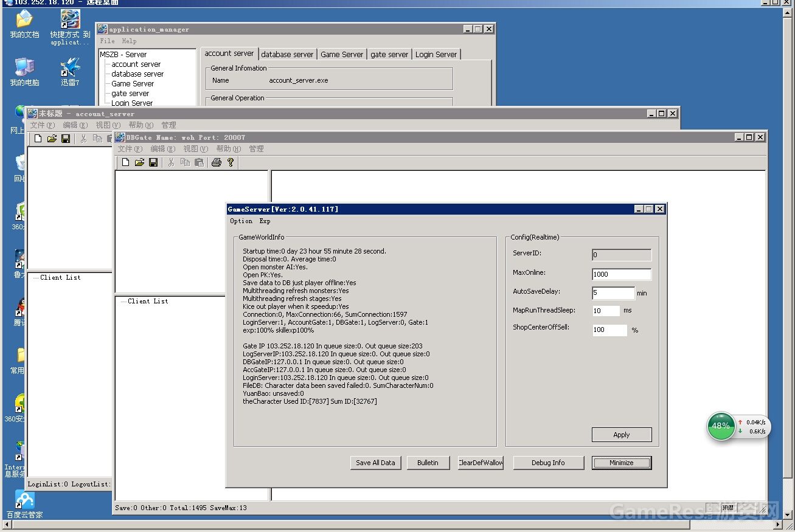
Task: Click Open folder icon in account_server toolbar
Action: click(52, 139)
